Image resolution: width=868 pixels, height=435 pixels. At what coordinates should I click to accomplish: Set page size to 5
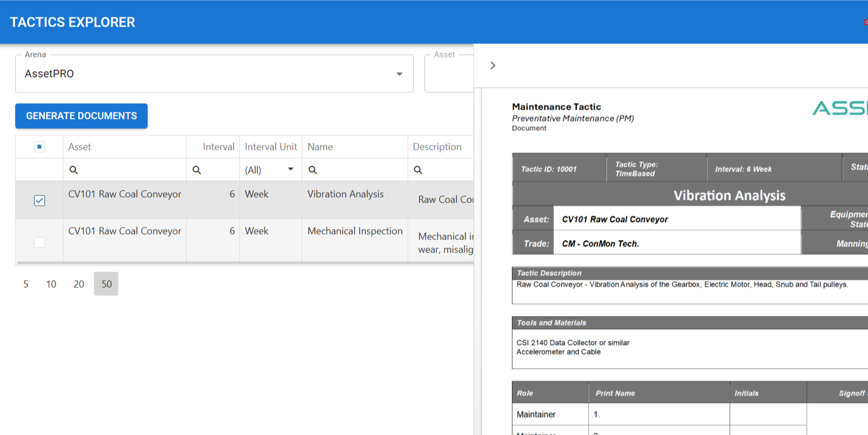pyautogui.click(x=26, y=284)
